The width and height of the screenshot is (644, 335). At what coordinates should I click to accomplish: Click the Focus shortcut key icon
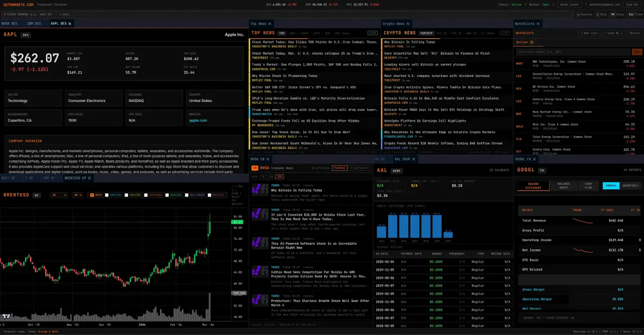tap(613, 14)
